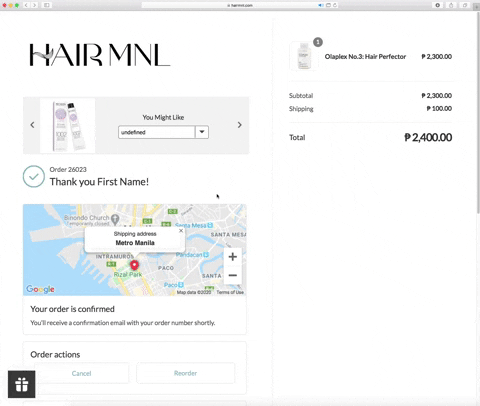Click 'Thank you First Name!' heading
The image size is (480, 406).
pyautogui.click(x=99, y=182)
